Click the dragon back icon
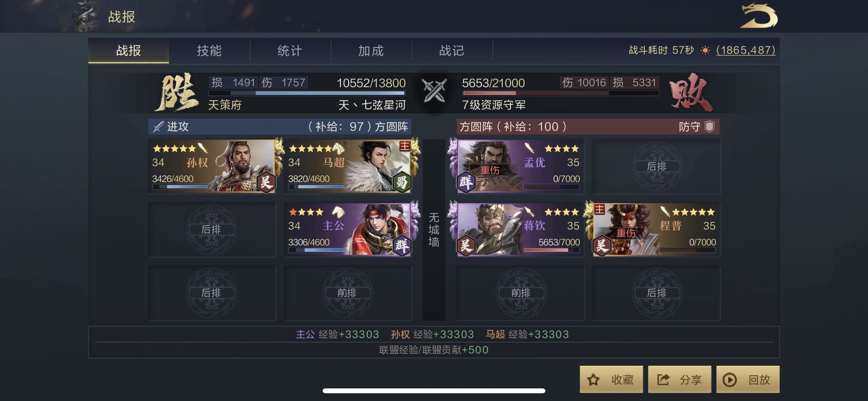Image resolution: width=868 pixels, height=401 pixels. point(759,16)
